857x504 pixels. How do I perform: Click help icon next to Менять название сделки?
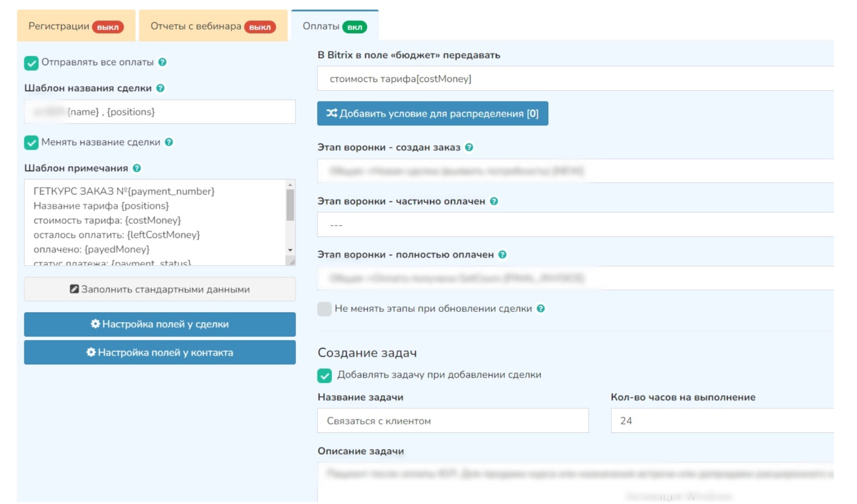169,142
